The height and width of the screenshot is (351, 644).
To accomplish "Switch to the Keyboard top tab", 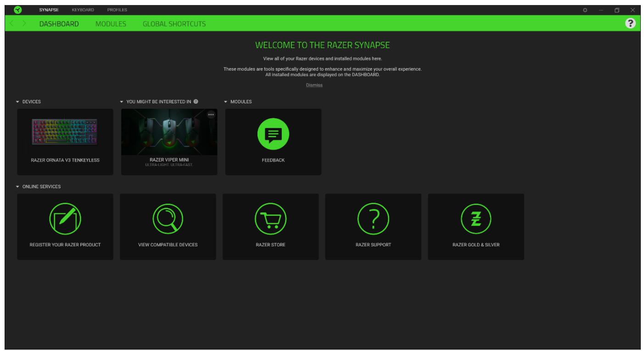I will [83, 10].
